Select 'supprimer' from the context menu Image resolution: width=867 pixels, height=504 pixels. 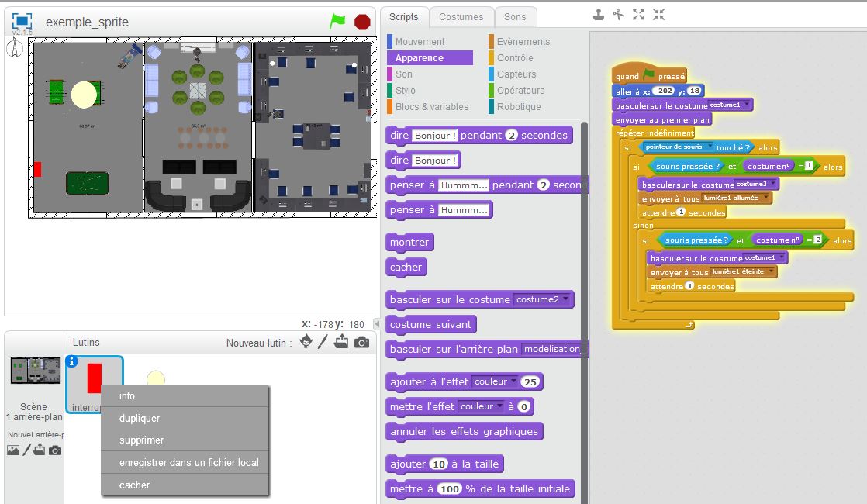[x=141, y=440]
